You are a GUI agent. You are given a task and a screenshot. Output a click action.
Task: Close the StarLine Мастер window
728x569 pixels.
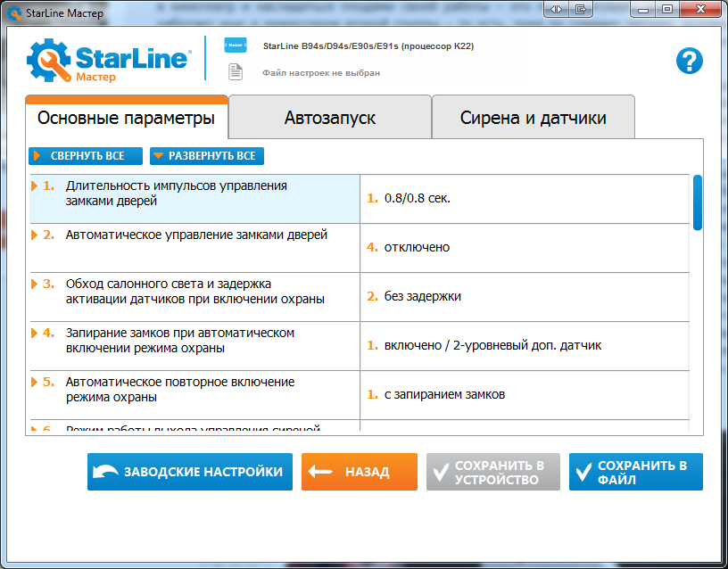click(700, 9)
